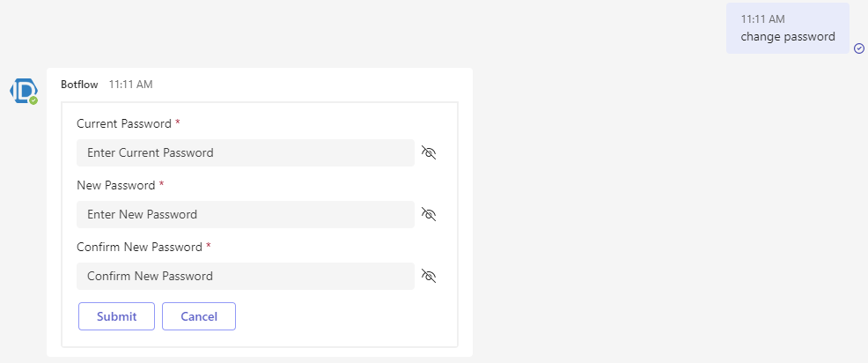Click the Botflow sender name

click(x=79, y=85)
